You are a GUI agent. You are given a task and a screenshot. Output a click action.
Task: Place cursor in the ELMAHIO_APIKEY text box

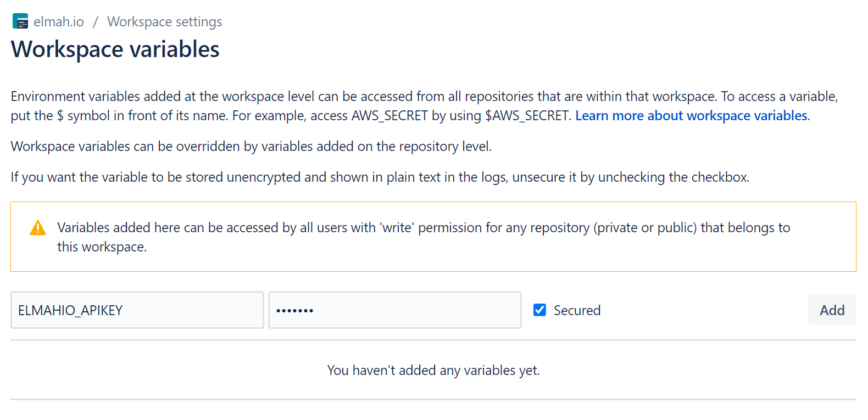point(137,310)
